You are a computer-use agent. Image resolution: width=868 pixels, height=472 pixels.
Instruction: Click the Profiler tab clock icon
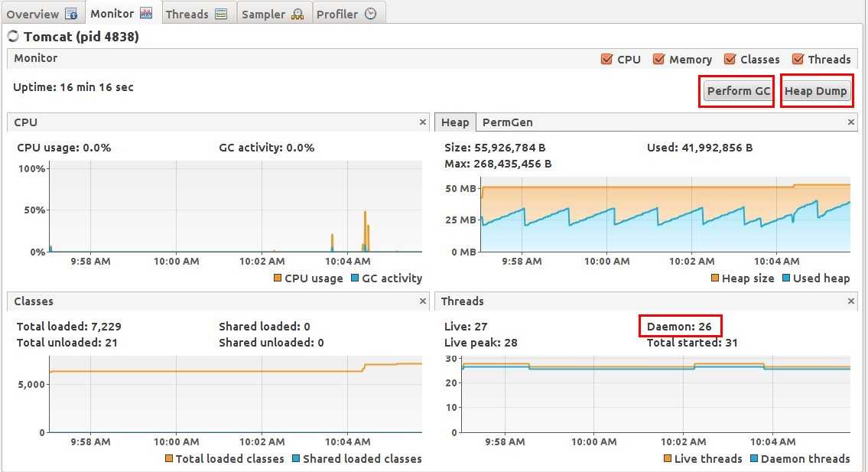point(371,14)
